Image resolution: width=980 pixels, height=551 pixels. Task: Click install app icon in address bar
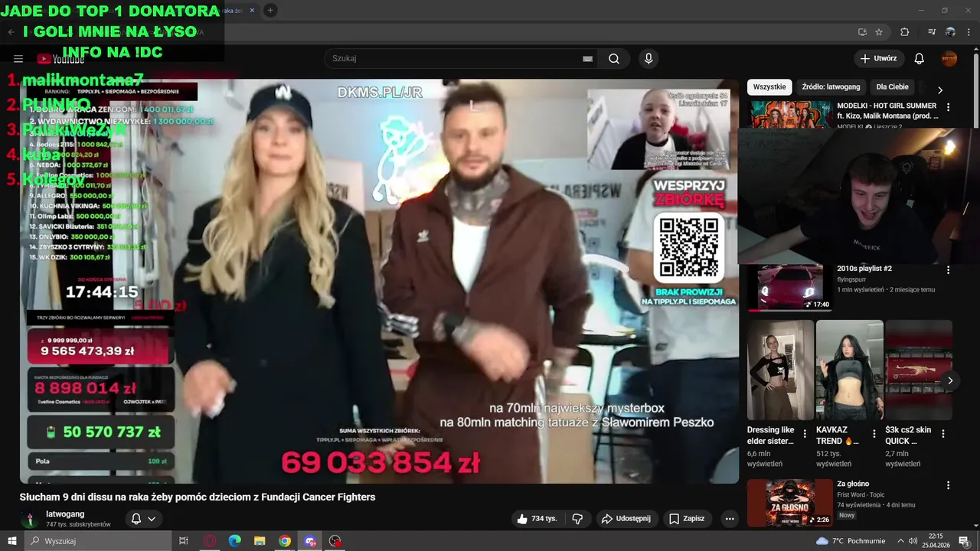(862, 32)
